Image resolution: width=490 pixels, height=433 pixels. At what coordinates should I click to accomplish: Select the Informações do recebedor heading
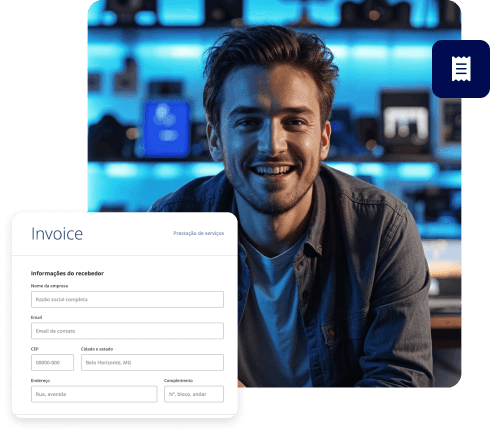(67, 273)
